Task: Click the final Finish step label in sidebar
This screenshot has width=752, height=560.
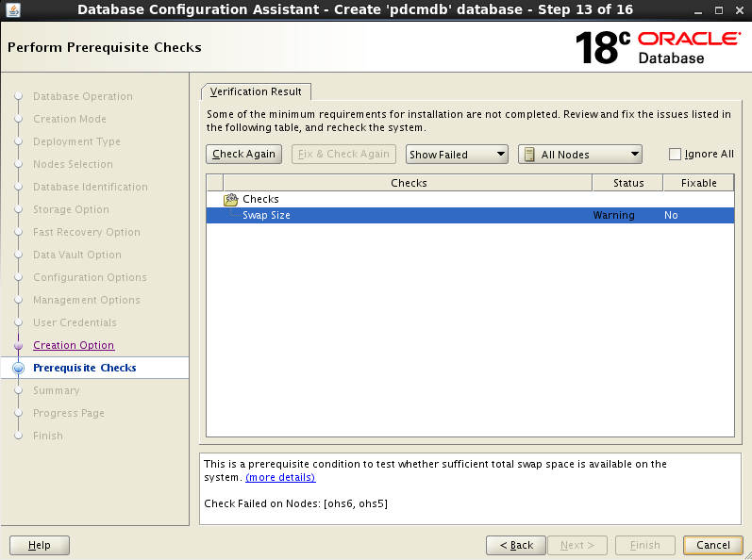Action: [x=48, y=436]
